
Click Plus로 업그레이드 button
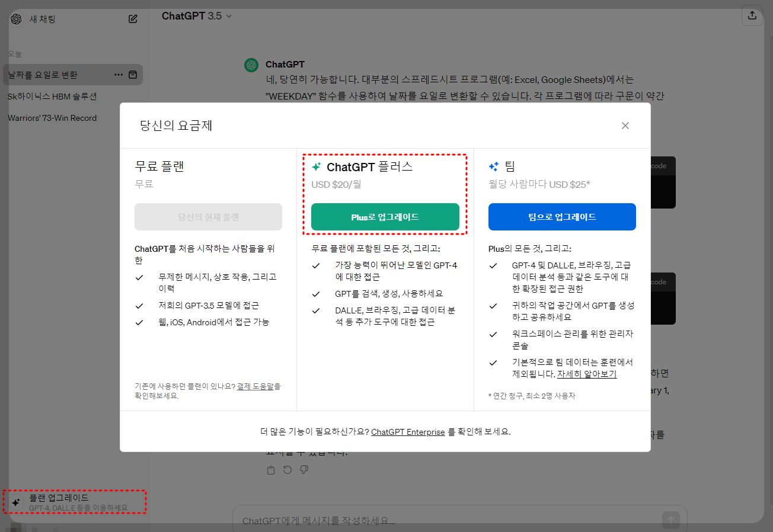click(385, 217)
